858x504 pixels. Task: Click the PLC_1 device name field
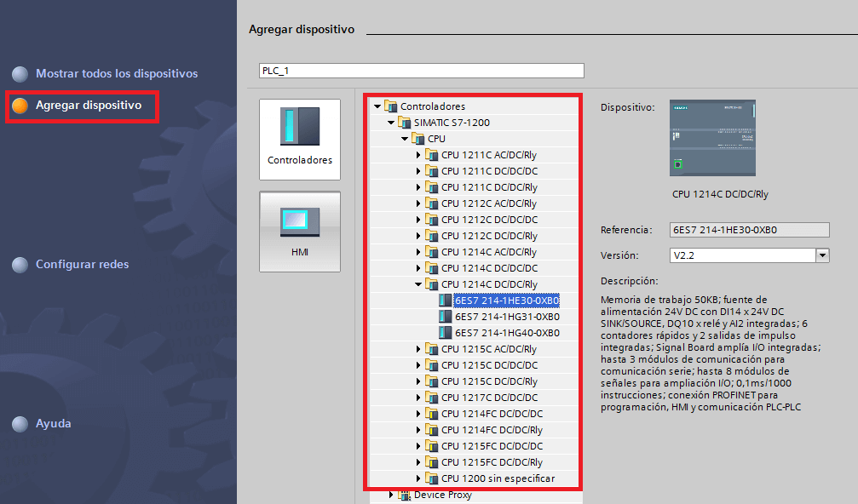point(421,71)
